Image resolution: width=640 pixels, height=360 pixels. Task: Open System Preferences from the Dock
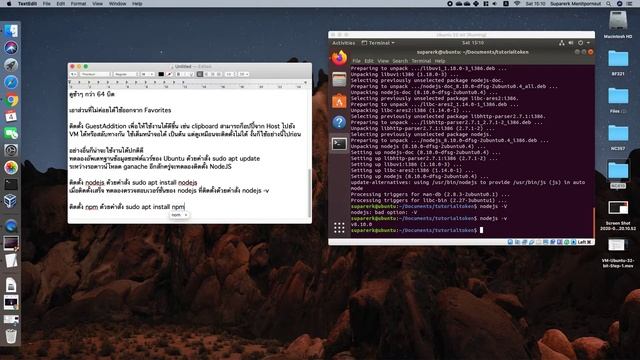coord(11,151)
